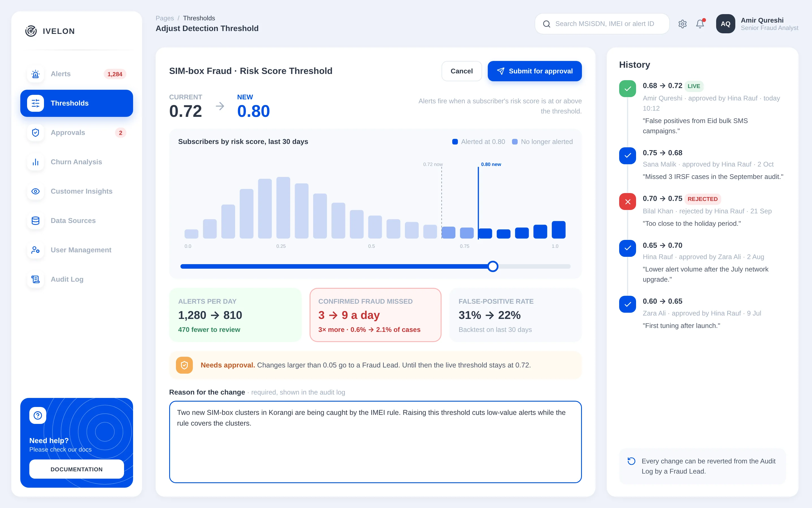
Task: Click the No longer alerted legend swatch
Action: coord(514,142)
